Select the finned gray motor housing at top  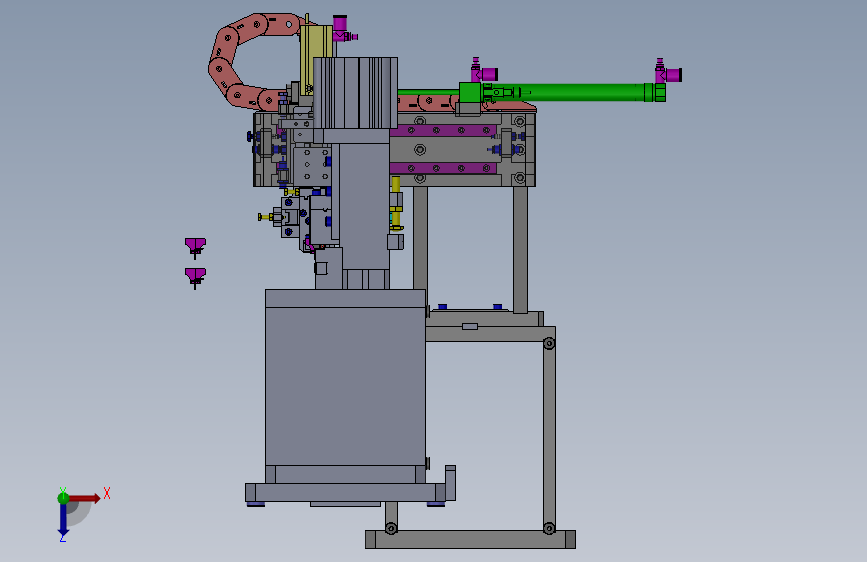[x=356, y=93]
